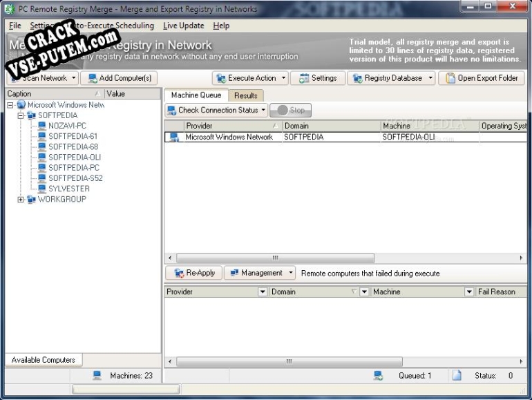Select the NOZAVI-PC tree item
Viewport: 532px width, 400px height.
(x=67, y=126)
